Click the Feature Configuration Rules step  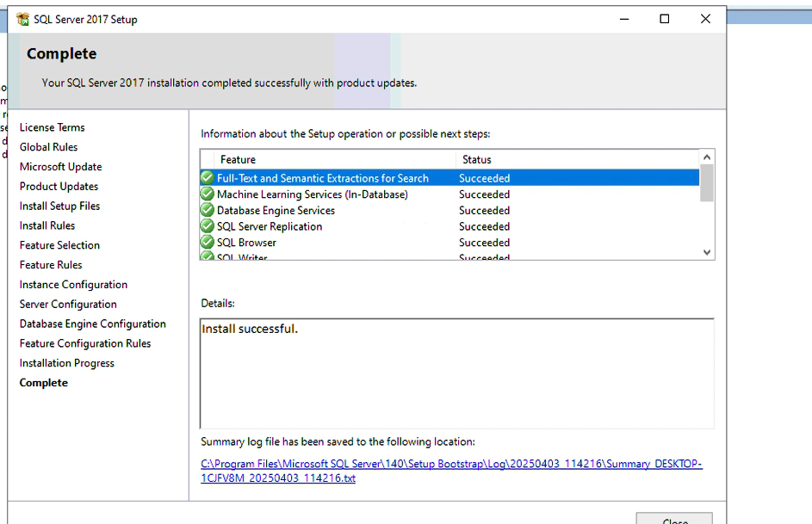85,343
